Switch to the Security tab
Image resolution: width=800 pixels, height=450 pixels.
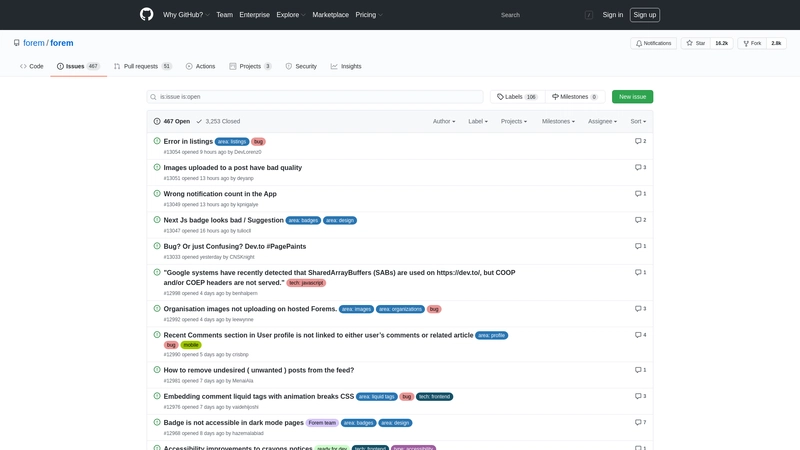pos(301,66)
